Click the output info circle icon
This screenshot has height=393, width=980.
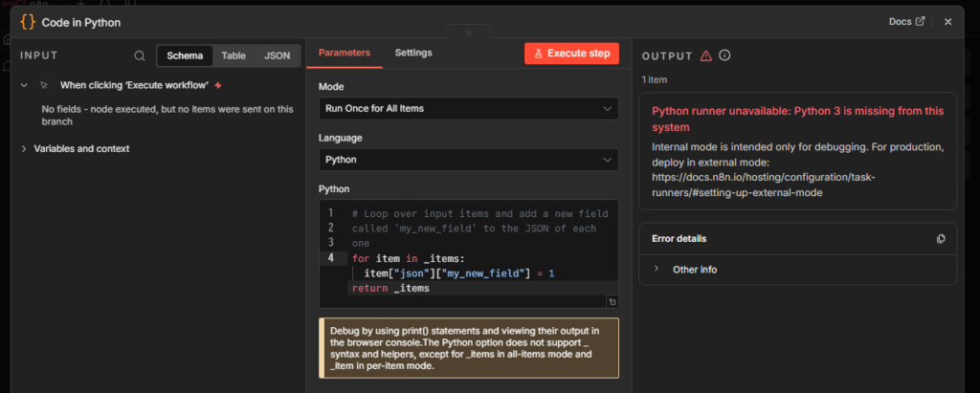724,55
